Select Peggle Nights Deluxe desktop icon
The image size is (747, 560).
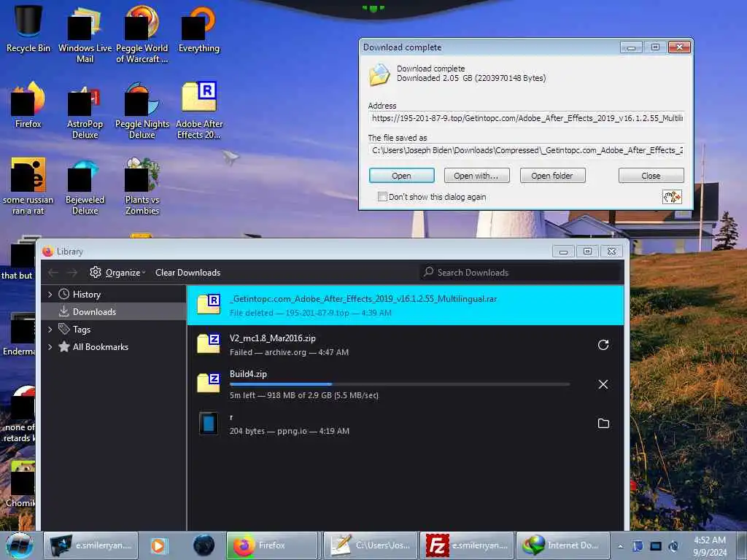click(x=142, y=111)
